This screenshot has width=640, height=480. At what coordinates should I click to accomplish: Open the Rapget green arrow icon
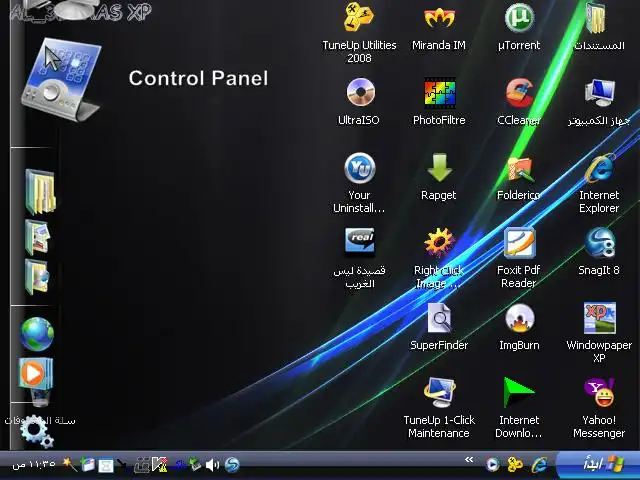coord(439,168)
